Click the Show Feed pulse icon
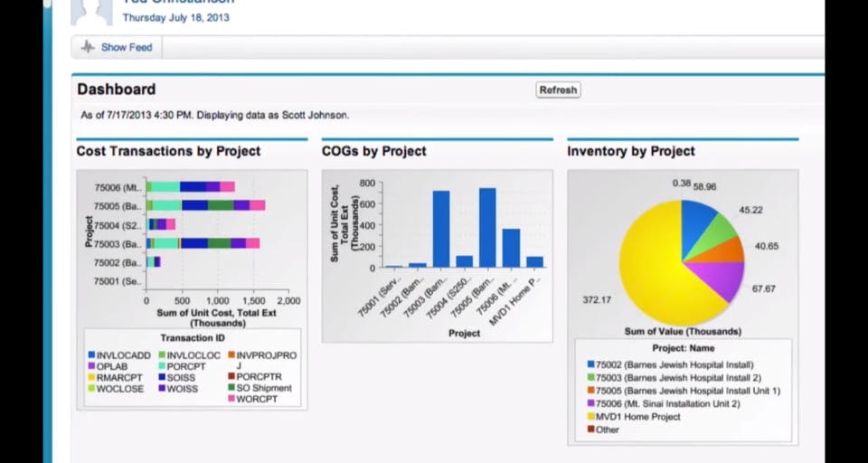Image resolution: width=868 pixels, height=463 pixels. click(88, 47)
